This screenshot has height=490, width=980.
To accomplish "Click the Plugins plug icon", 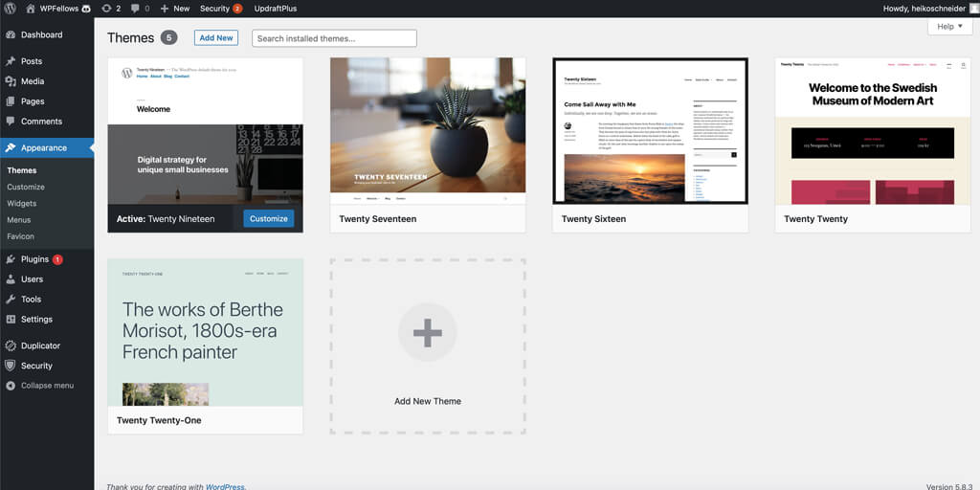I will pyautogui.click(x=11, y=259).
